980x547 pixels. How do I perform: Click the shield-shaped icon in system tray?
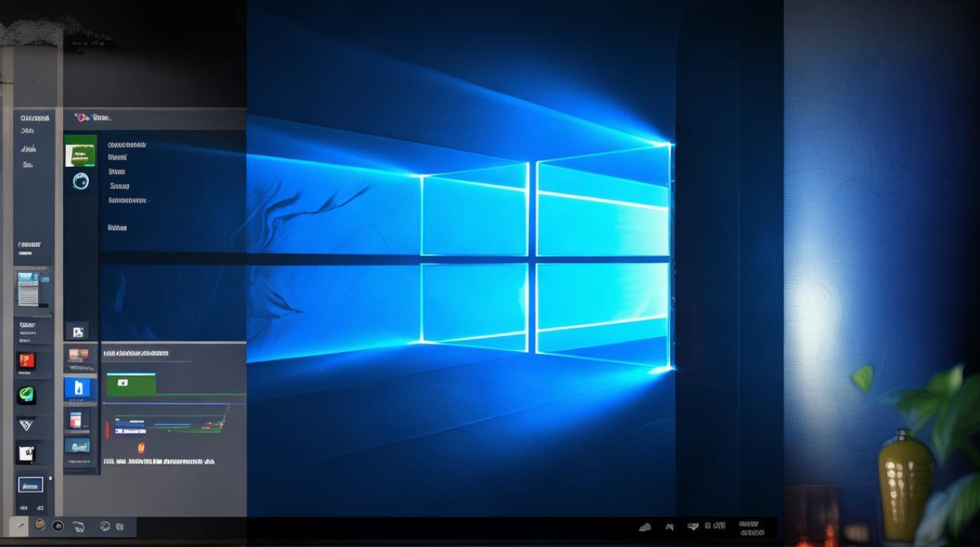pos(693,526)
